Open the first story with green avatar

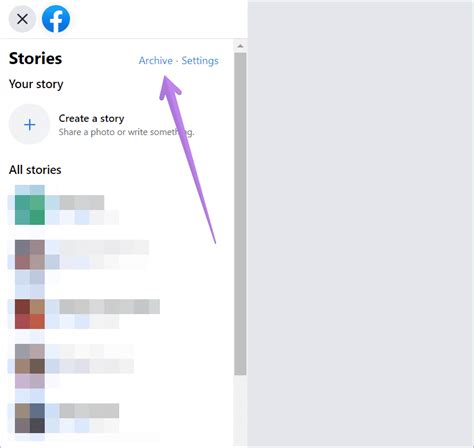[x=30, y=205]
